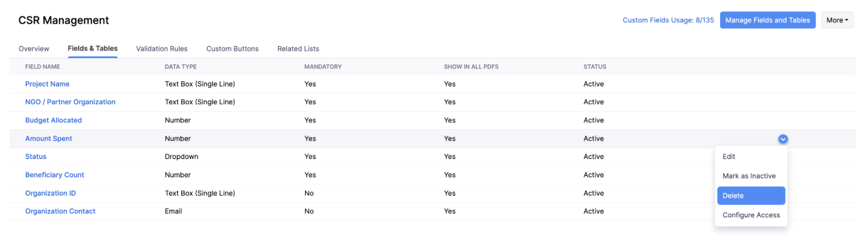Open the Amount Spent field link
The image size is (868, 245).
coord(49,139)
